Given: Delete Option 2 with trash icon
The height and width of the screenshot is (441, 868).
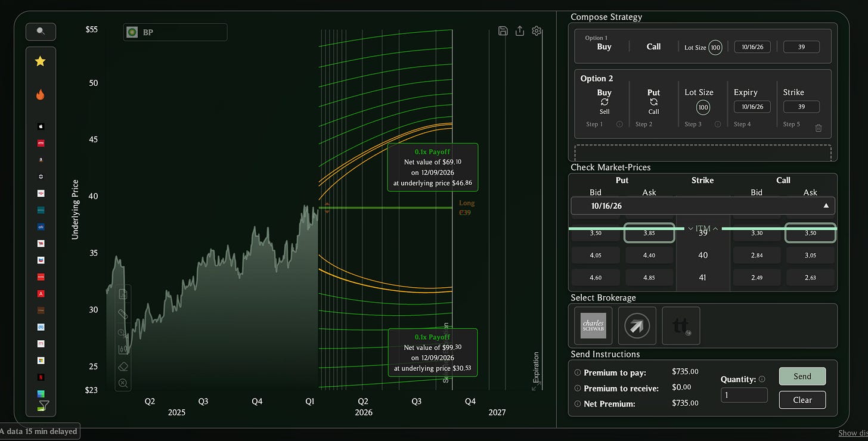Looking at the screenshot, I should [x=819, y=128].
